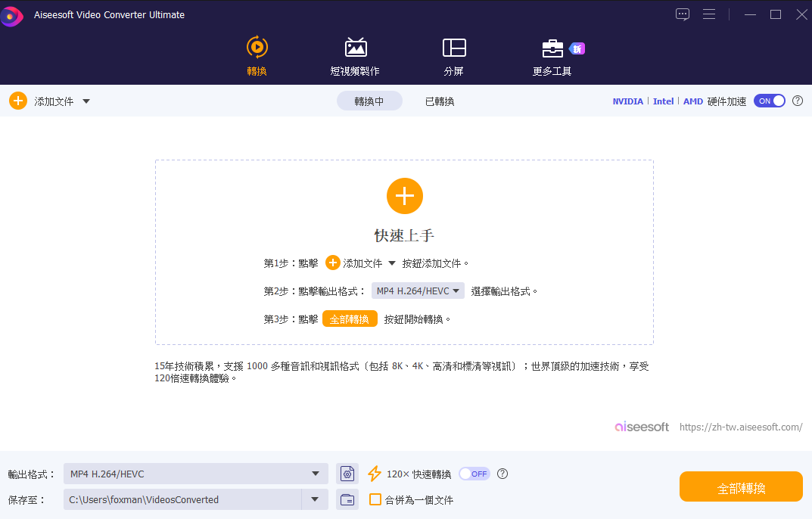812x519 pixels.
Task: Open the 輸出格式 MP4 H.264/HEVC combo box
Action: [196, 474]
